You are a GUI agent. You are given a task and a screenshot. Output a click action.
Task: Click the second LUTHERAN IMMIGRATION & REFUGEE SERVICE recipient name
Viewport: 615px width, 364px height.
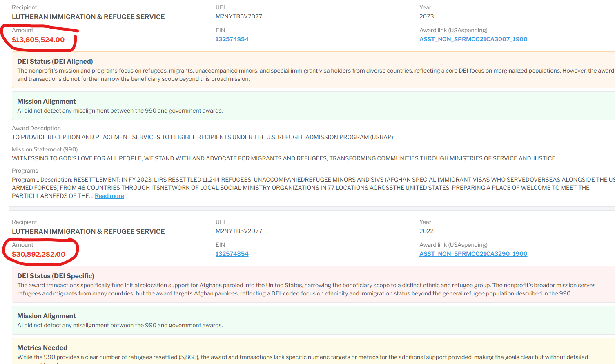[88, 231]
